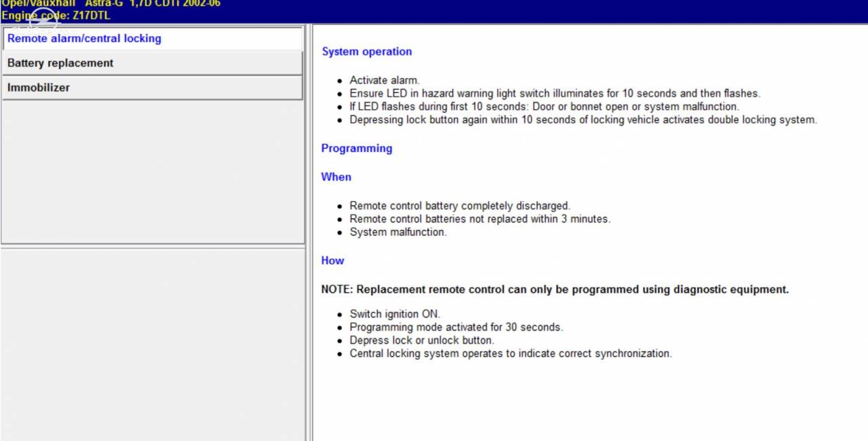Click the How heading

tap(333, 261)
